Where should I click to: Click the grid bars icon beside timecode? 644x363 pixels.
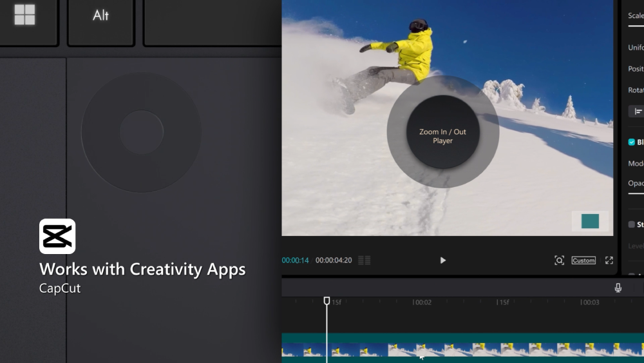pos(365,260)
